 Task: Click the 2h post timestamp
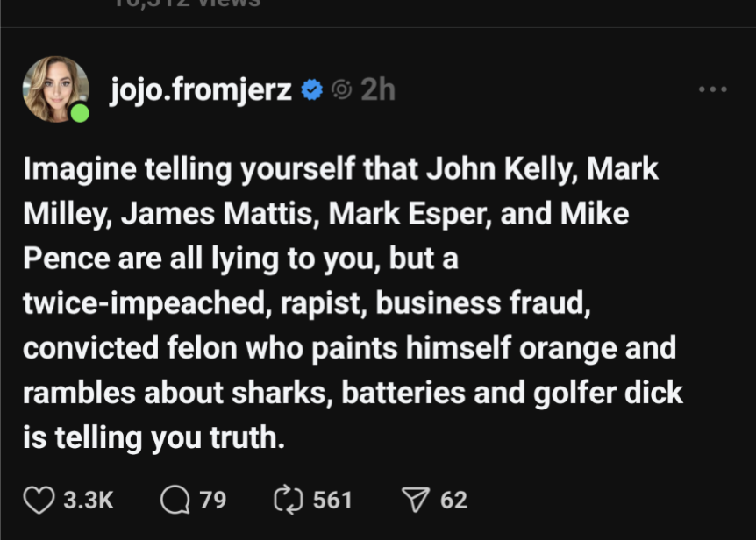click(x=378, y=89)
